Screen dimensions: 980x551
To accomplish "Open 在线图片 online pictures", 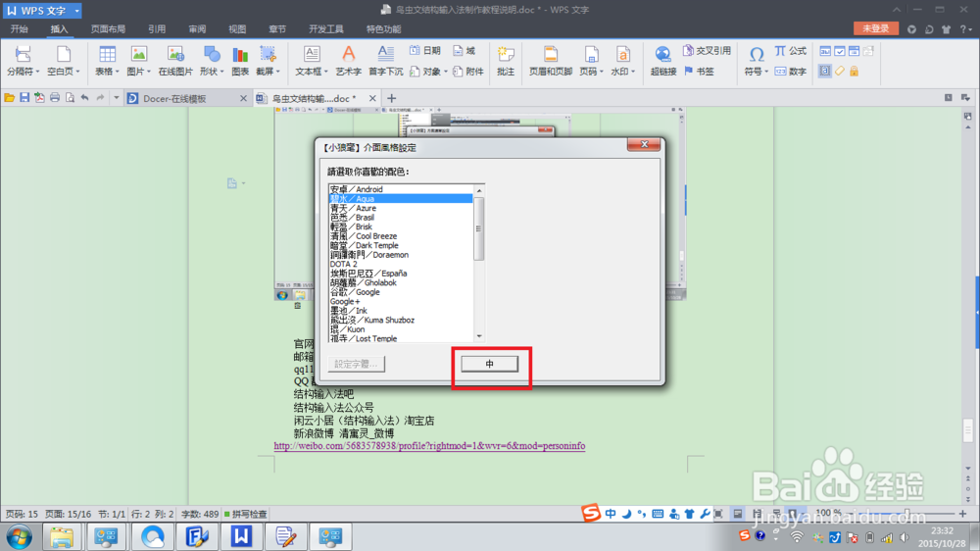I will [x=175, y=61].
